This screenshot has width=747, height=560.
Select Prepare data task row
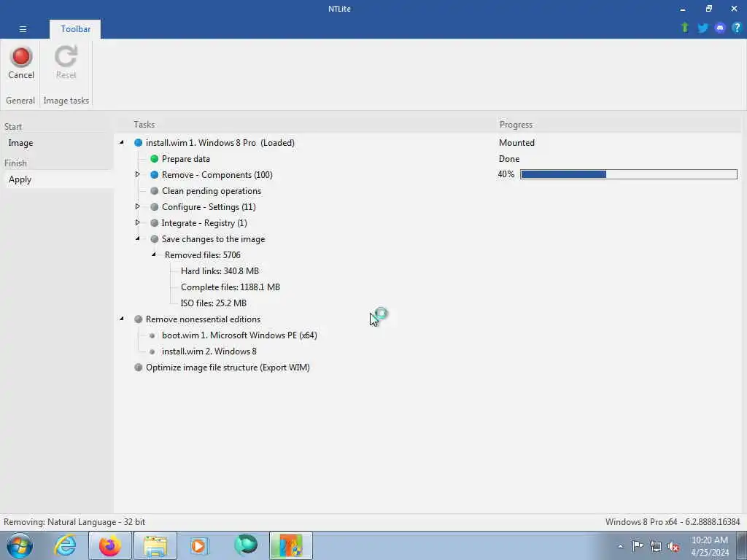tap(186, 158)
